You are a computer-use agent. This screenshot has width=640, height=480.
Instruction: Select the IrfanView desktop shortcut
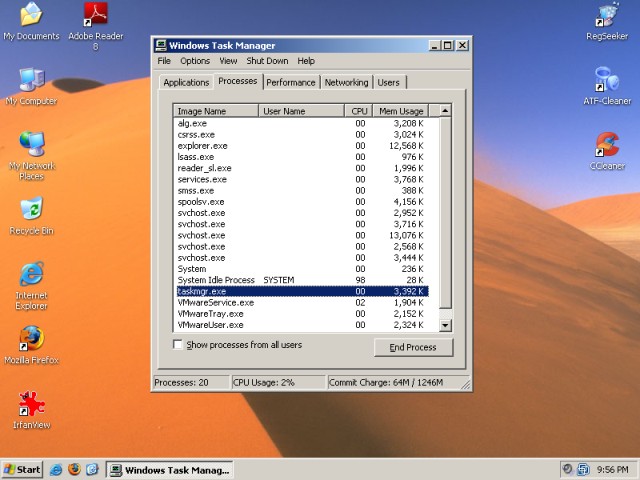tap(31, 410)
